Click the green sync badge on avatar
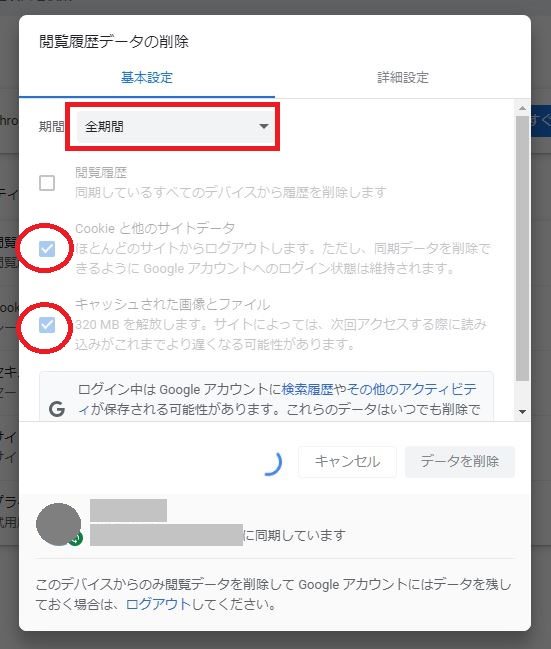The image size is (551, 649). [x=76, y=538]
